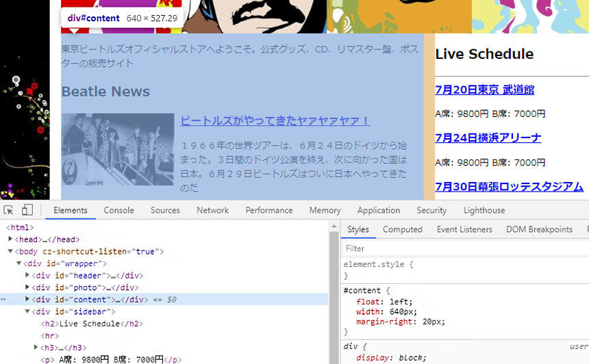The image size is (589, 364).
Task: Click the three-dot marker beside content row
Action: click(3, 300)
